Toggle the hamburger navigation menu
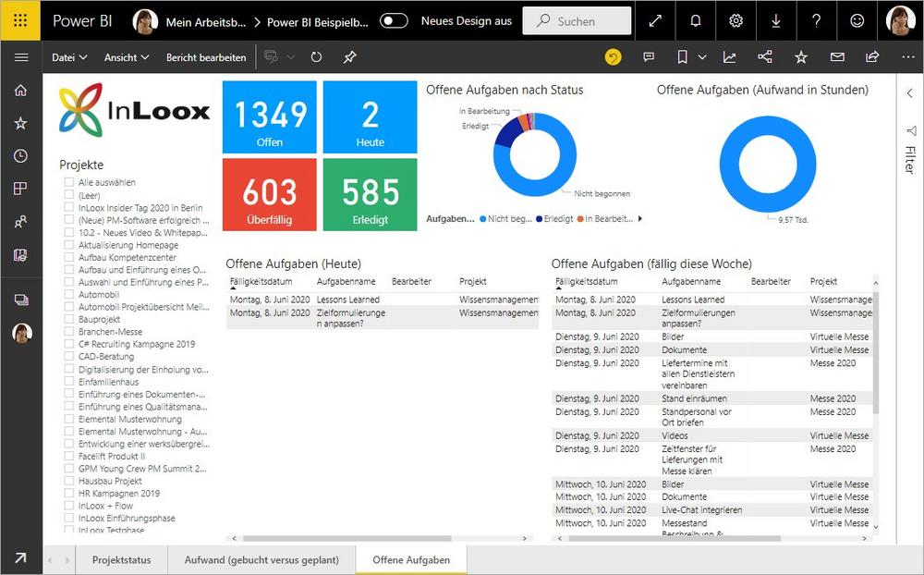Image resolution: width=924 pixels, height=575 pixels. click(21, 57)
